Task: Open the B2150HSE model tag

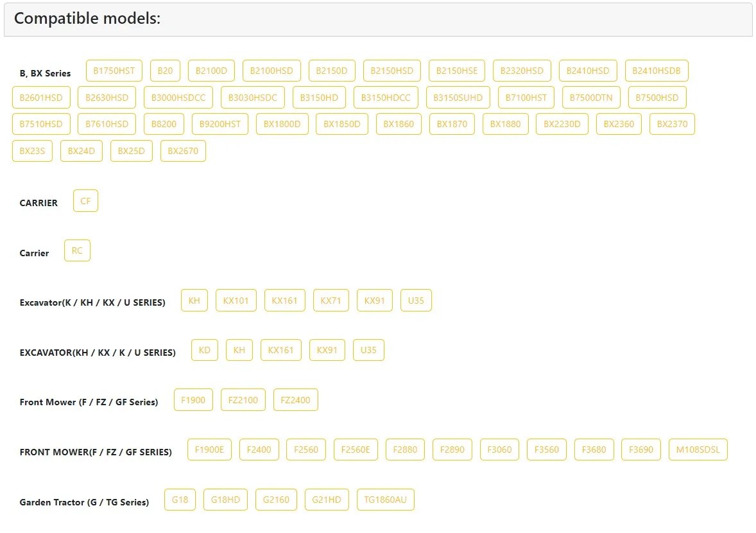Action: (x=457, y=71)
